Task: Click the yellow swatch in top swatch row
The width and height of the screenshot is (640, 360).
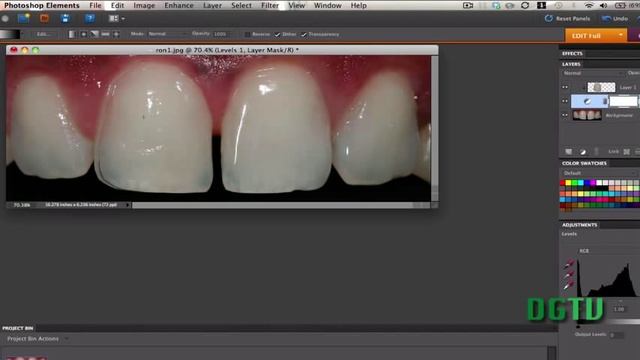Action: 569,183
